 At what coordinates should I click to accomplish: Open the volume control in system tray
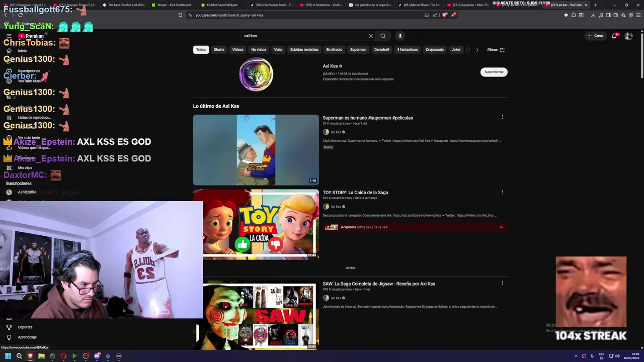pos(617,356)
